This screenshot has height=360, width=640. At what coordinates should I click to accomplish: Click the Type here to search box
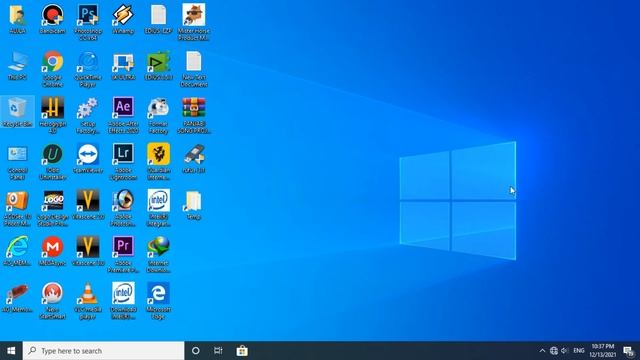pos(104,351)
